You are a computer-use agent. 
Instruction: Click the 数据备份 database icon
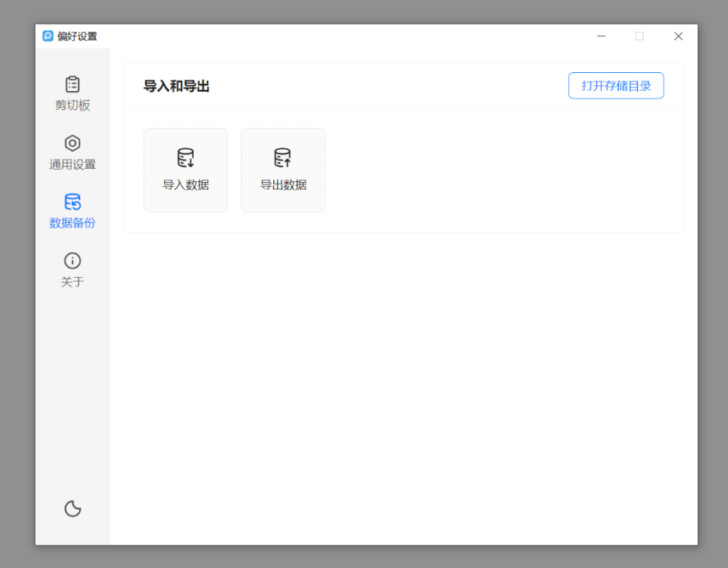(x=72, y=201)
